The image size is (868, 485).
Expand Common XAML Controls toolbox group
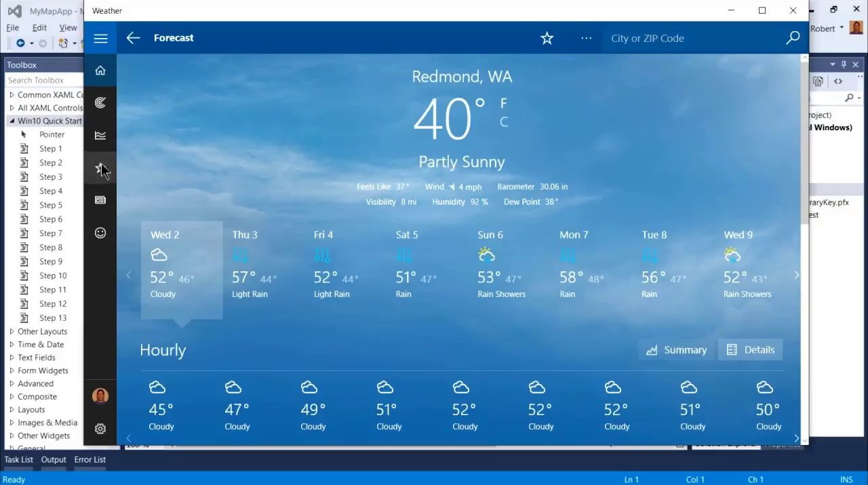point(12,95)
